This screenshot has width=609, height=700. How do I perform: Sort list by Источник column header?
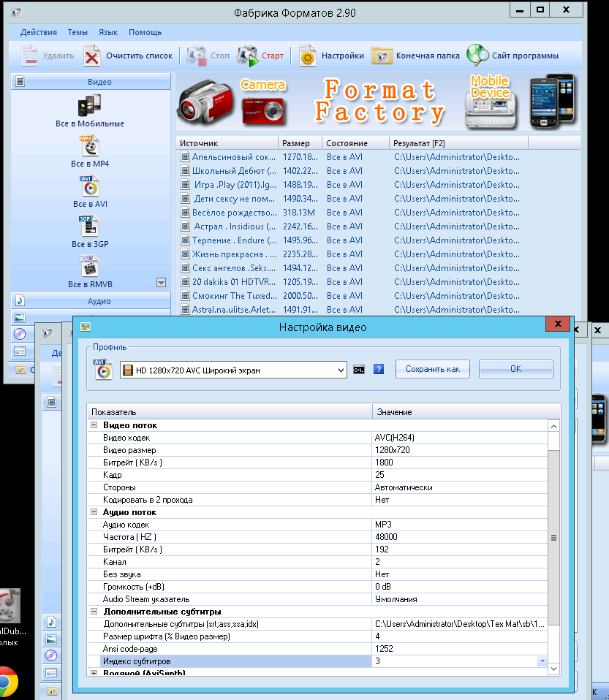[227, 143]
